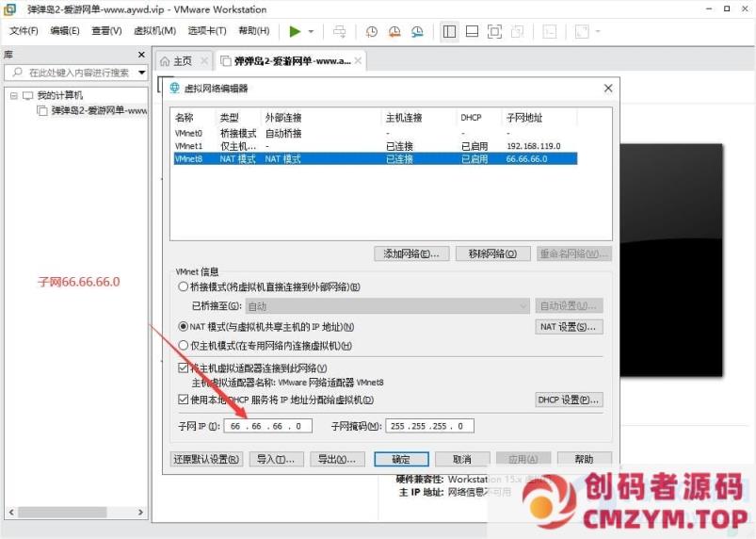The height and width of the screenshot is (539, 756).
Task: Open the library search filter dropdown arrow
Action: [x=142, y=73]
